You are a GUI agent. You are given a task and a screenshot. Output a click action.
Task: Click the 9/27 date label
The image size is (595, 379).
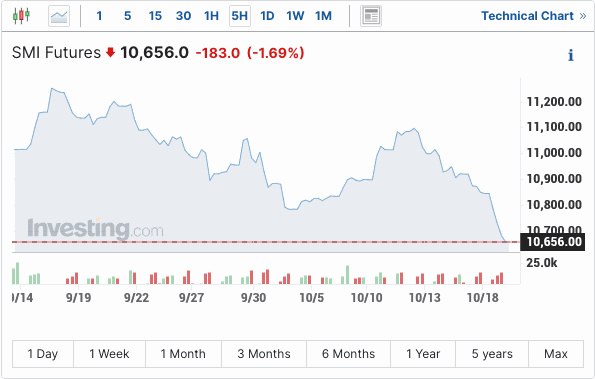coord(191,297)
